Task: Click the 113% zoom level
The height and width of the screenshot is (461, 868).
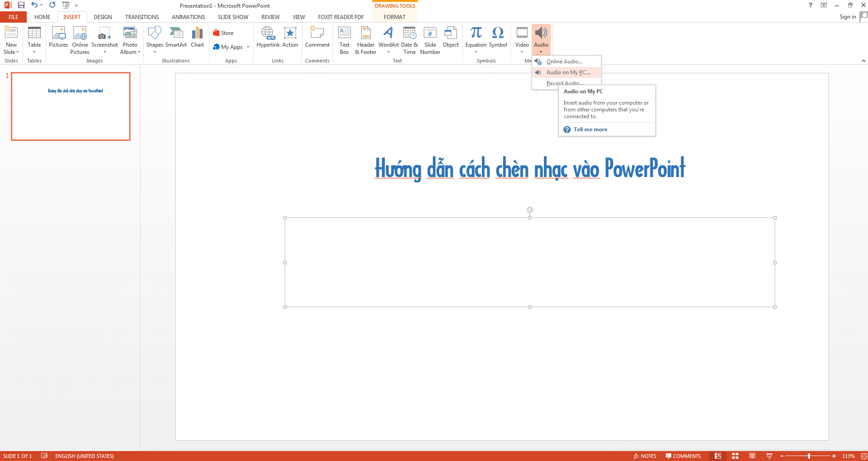Action: (848, 456)
